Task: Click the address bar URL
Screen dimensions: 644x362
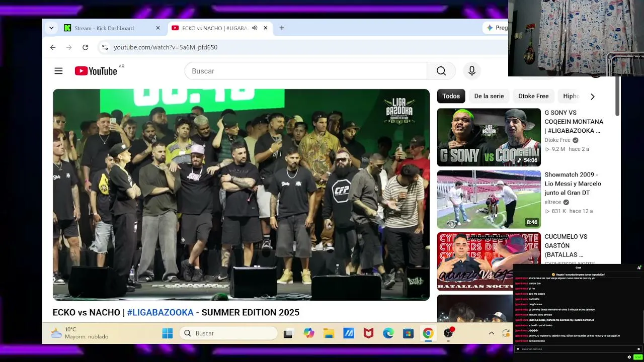Action: (x=166, y=47)
